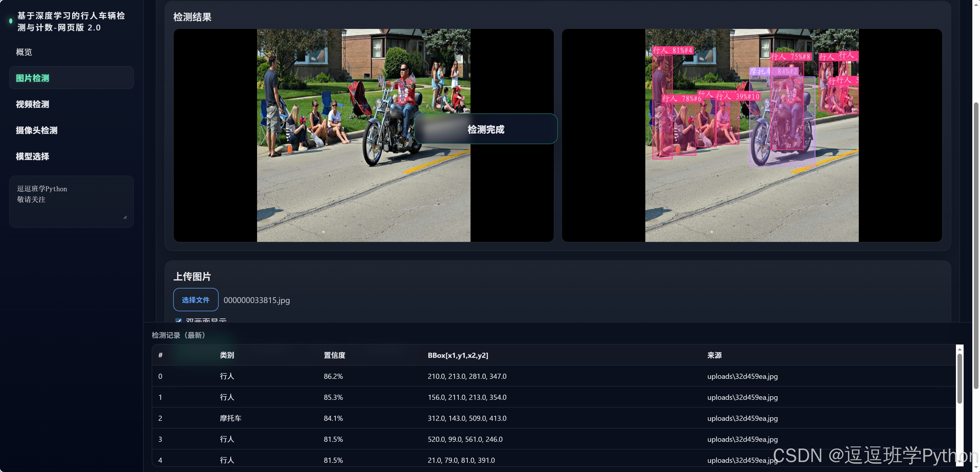
Task: Go to 模型选择 page
Action: point(33,156)
